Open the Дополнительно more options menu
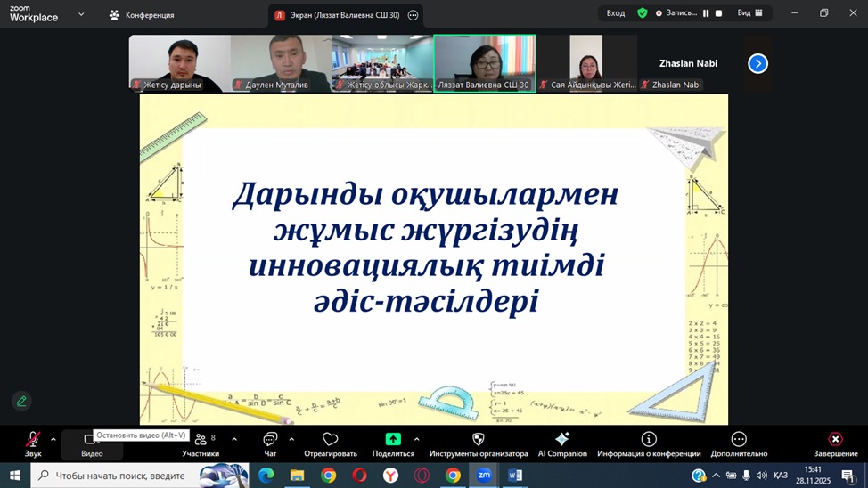 pos(739,441)
